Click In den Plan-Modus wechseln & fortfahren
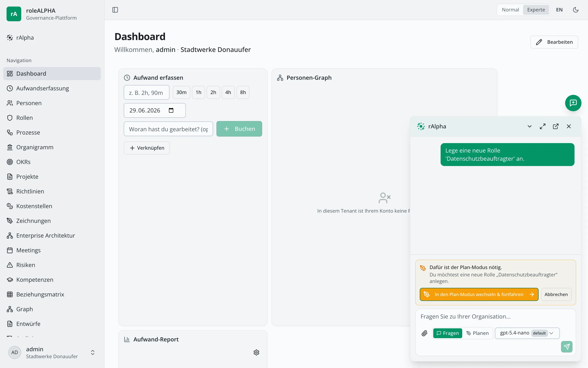588x368 pixels. click(x=479, y=294)
